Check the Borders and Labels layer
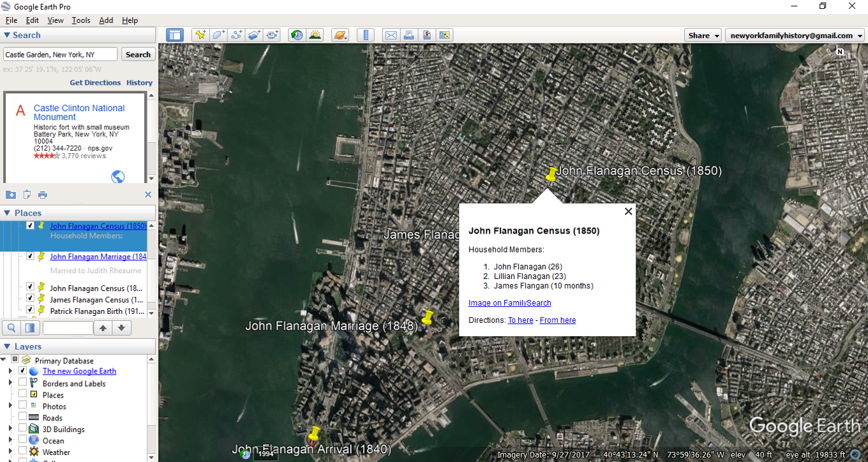The height and width of the screenshot is (462, 868). point(23,383)
